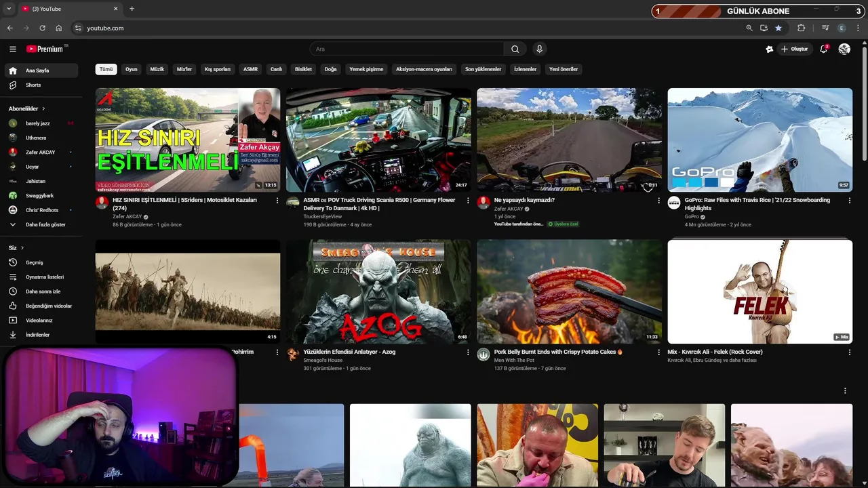This screenshot has height=488, width=868.
Task: Open Swaggybark channel subscription
Action: point(41,195)
